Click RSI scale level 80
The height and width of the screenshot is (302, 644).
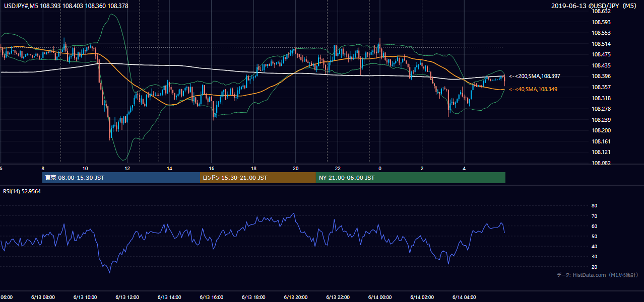click(594, 206)
